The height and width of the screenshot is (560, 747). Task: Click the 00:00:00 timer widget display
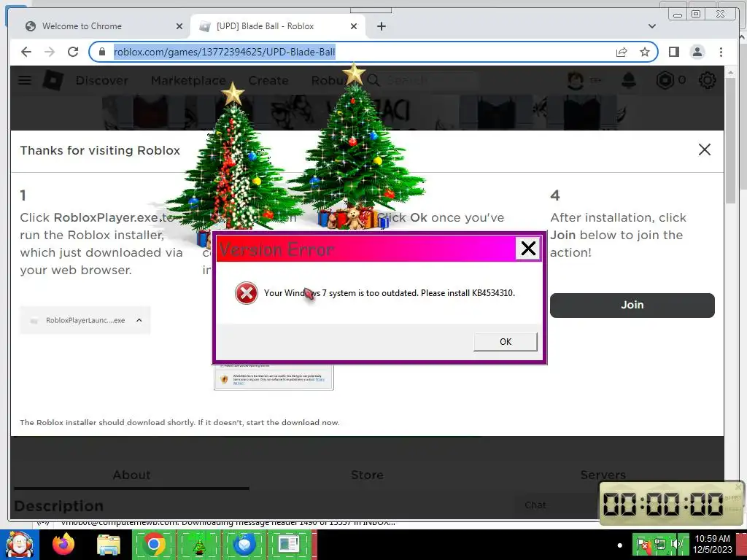(x=663, y=504)
